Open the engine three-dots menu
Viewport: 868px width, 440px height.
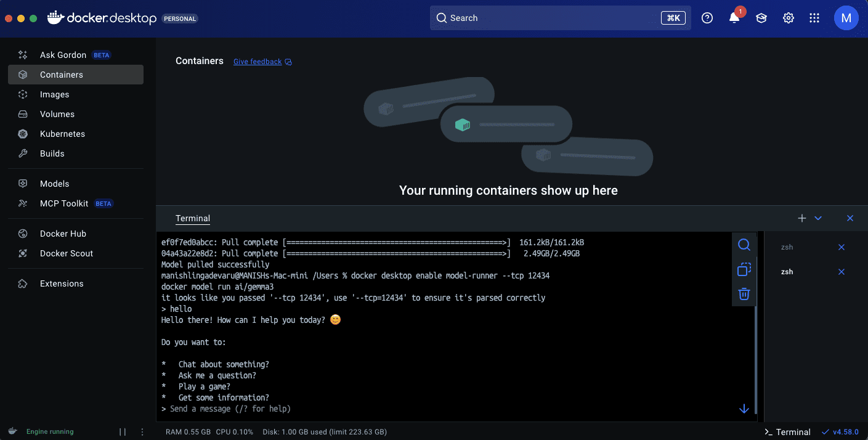[142, 432]
